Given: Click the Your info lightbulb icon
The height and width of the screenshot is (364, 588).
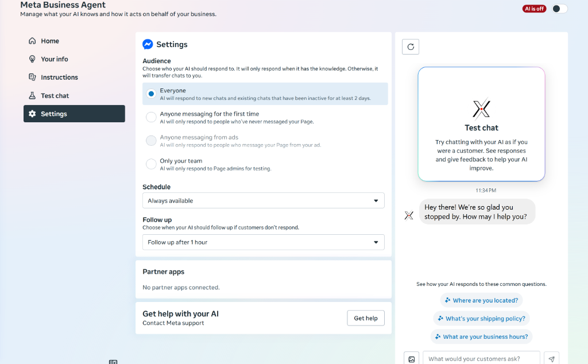Looking at the screenshot, I should pyautogui.click(x=32, y=59).
